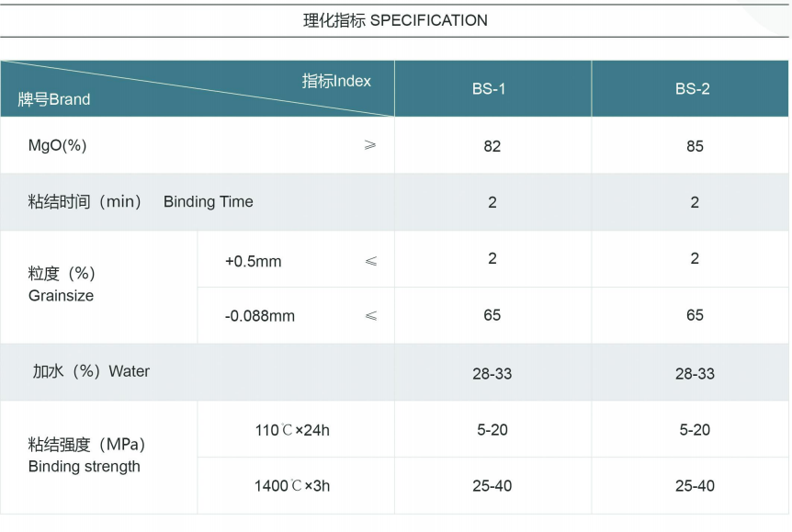Click the 理化指标 SPECIFICATION title

tap(395, 20)
